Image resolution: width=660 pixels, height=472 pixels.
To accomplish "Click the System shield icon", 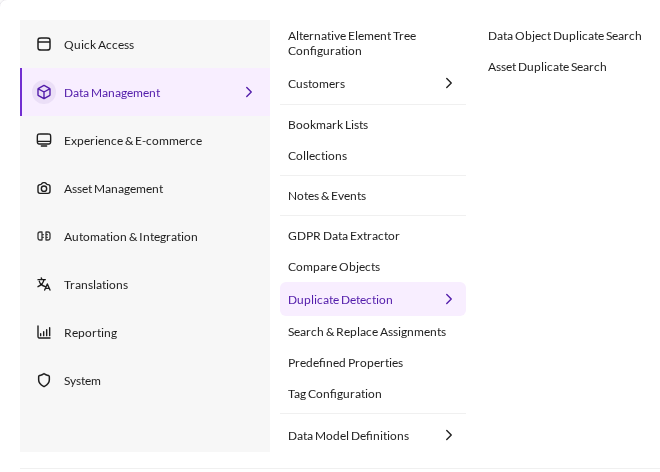I will pyautogui.click(x=44, y=380).
